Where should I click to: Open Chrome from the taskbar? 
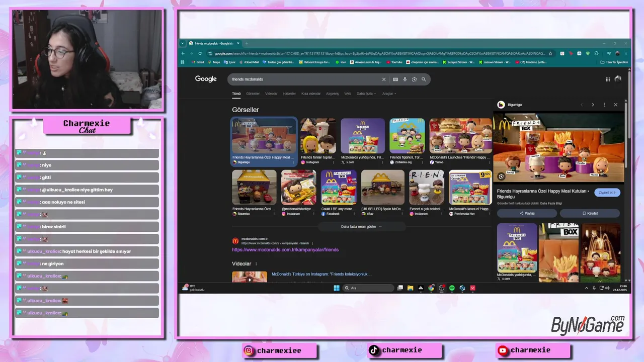point(431,288)
